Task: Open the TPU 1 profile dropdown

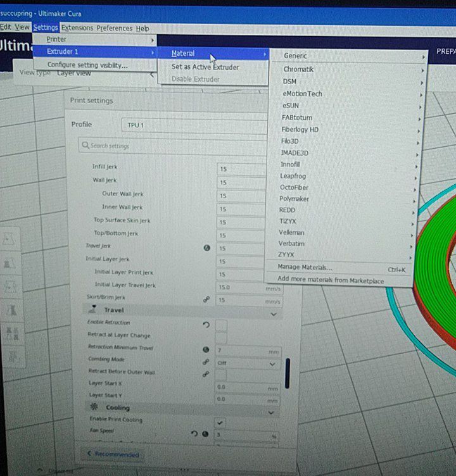Action: coord(194,126)
